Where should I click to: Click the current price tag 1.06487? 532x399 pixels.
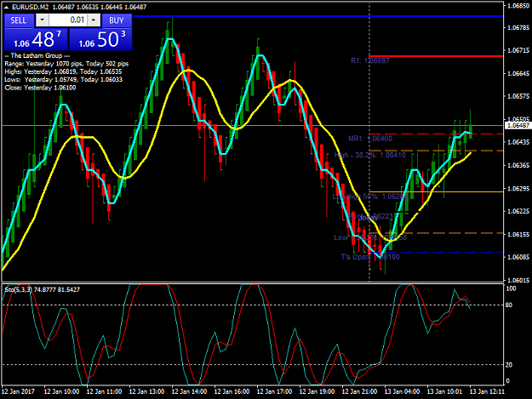click(518, 125)
